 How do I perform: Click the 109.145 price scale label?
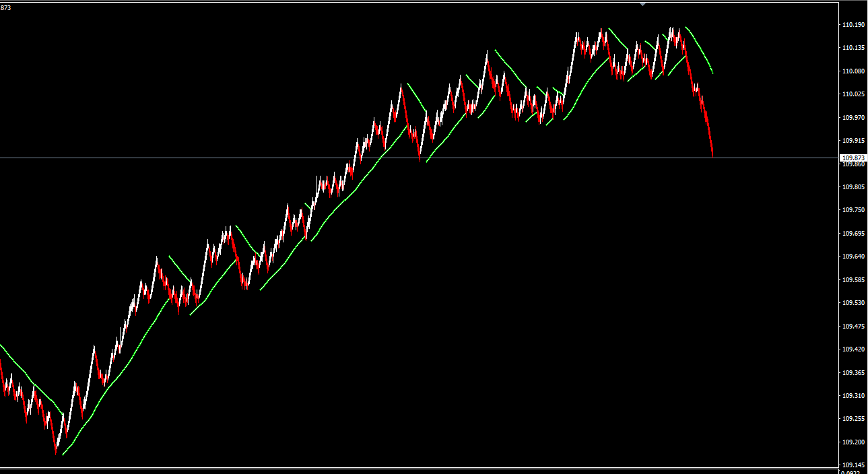(x=853, y=465)
